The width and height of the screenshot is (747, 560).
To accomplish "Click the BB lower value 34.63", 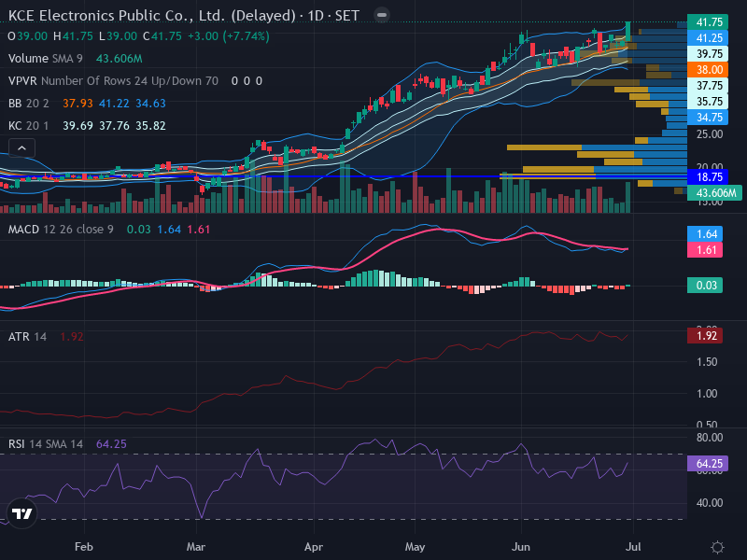I will click(150, 104).
